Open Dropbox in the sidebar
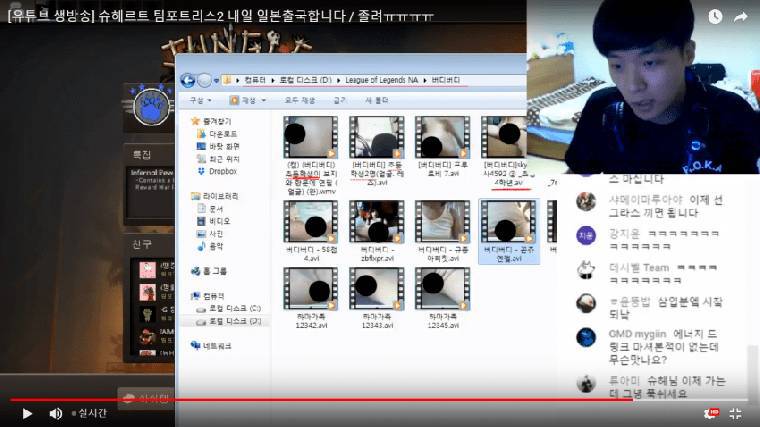Image resolution: width=760 pixels, height=427 pixels. pos(223,171)
